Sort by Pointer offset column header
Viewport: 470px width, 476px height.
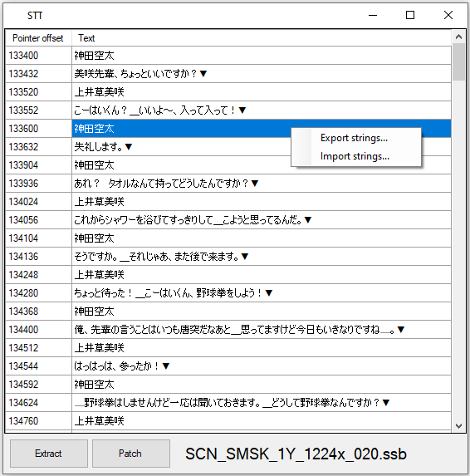[x=38, y=38]
